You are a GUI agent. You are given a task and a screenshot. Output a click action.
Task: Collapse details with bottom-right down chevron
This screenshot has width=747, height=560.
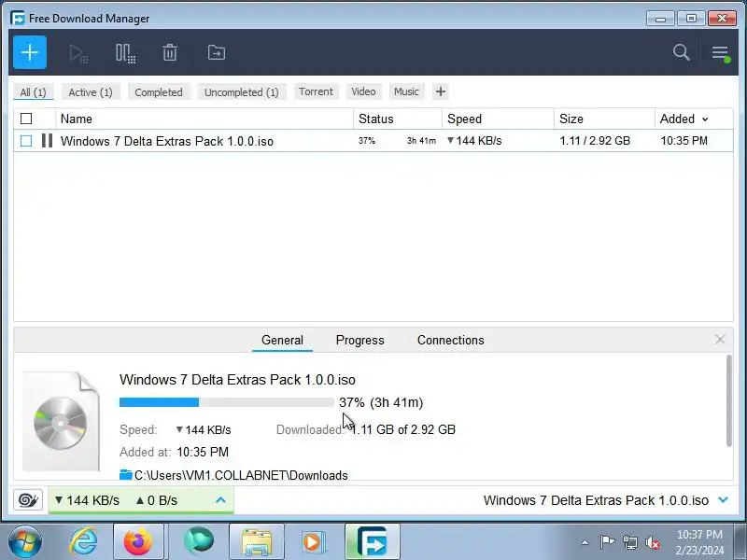pos(723,500)
